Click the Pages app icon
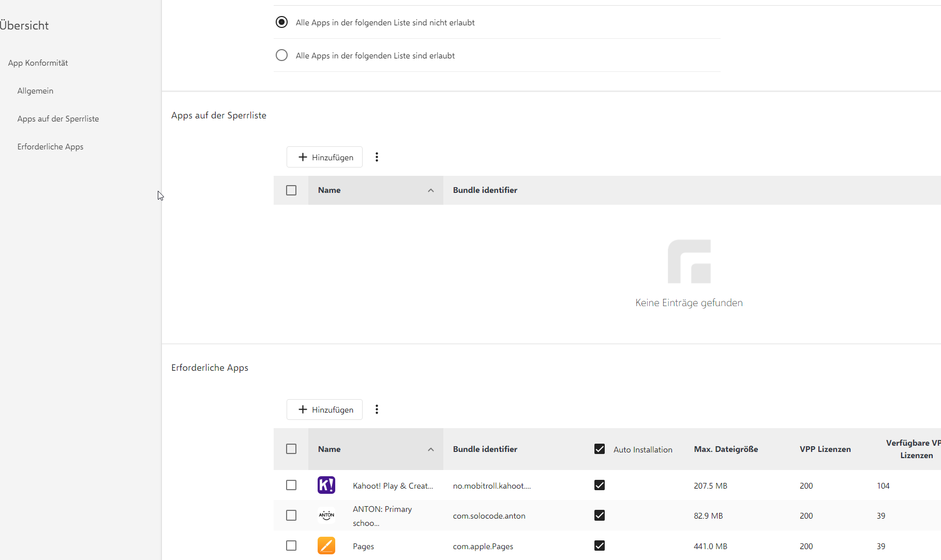The height and width of the screenshot is (560, 941). 326,546
